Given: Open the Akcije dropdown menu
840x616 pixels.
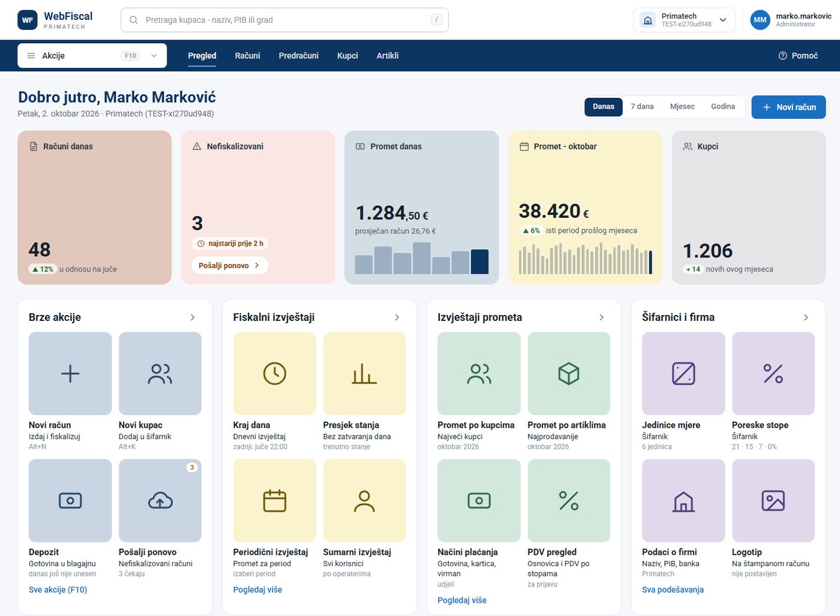Looking at the screenshot, I should (x=92, y=56).
